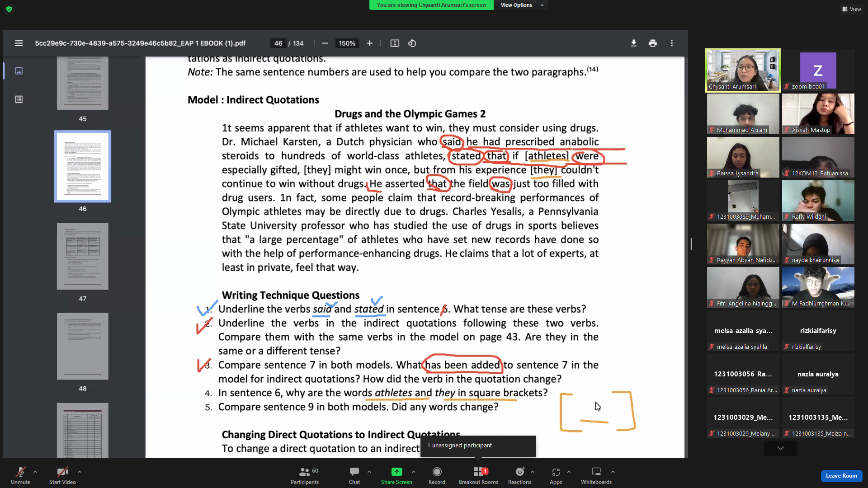The image size is (868, 488).
Task: Click the green encryption shield icon
Action: pyautogui.click(x=9, y=9)
